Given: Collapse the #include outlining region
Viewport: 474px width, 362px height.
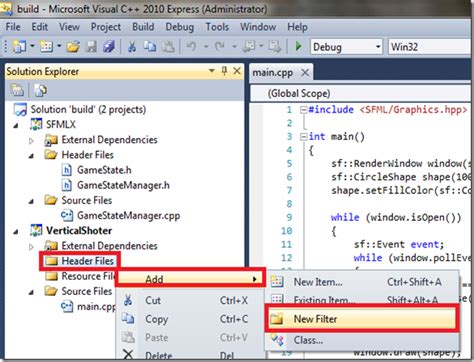Looking at the screenshot, I should [x=303, y=110].
